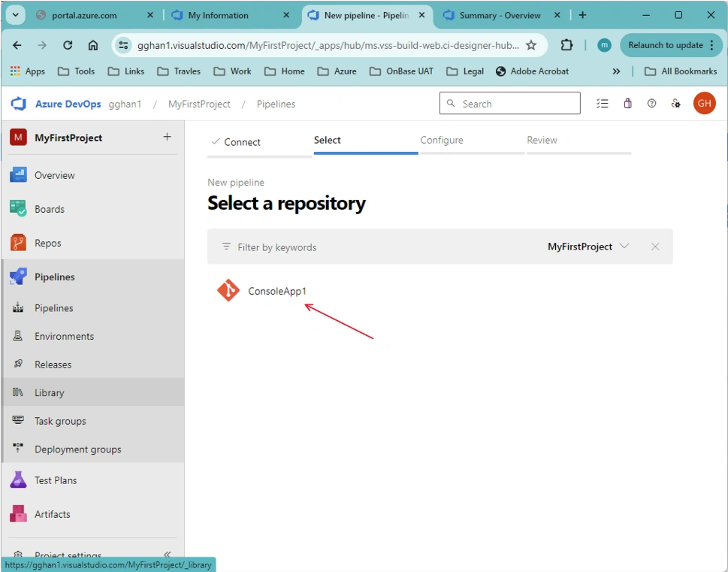Open the Chrome profile avatar

[x=604, y=45]
